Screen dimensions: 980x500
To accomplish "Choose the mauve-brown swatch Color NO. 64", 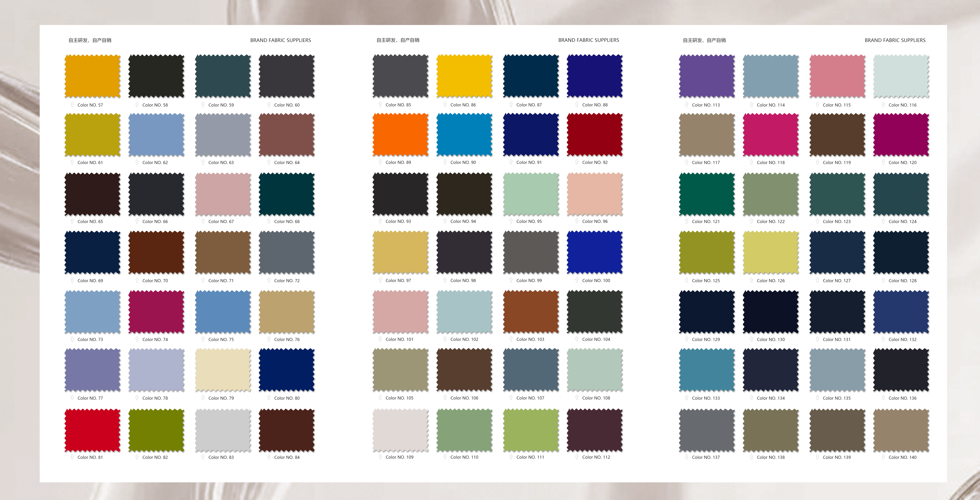I will 286,134.
